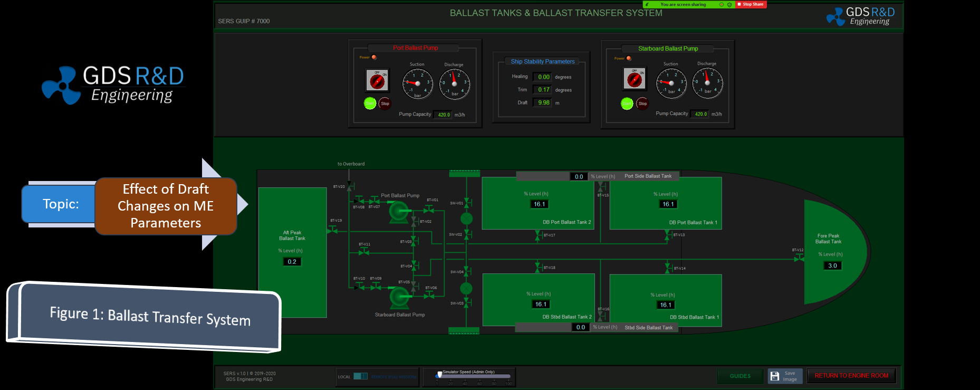Toggle the LOCAL/REMOTE mode switch
The height and width of the screenshot is (390, 980).
tap(360, 376)
